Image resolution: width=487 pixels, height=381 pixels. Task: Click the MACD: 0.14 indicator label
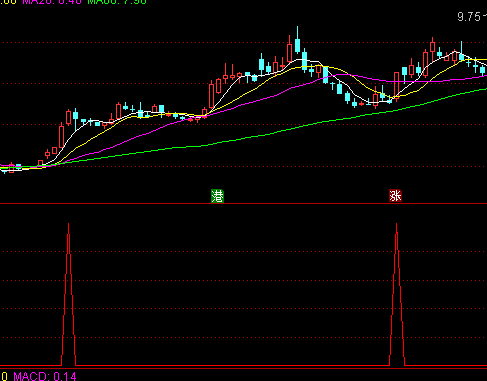pyautogui.click(x=45, y=376)
